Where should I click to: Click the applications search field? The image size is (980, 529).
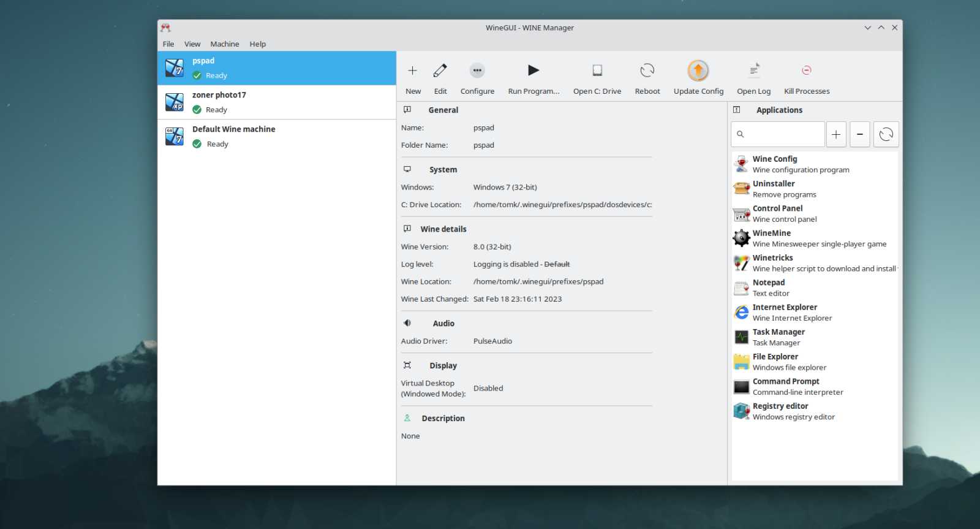point(778,134)
